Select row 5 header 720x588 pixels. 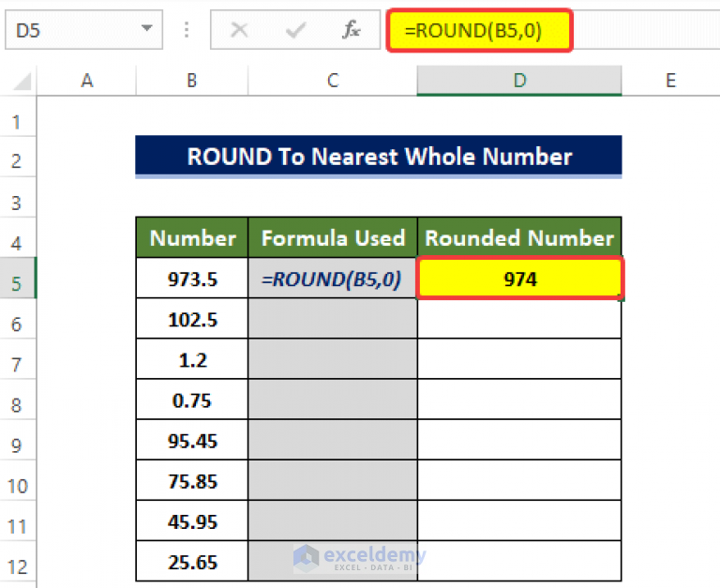click(18, 279)
